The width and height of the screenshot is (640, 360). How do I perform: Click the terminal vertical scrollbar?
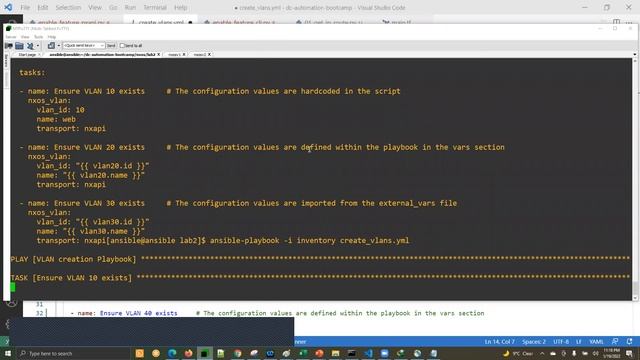point(635,180)
